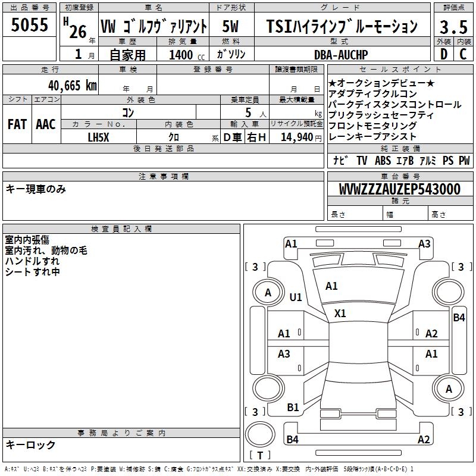Click door shape value 5W
The height and width of the screenshot is (476, 476).
click(x=230, y=26)
